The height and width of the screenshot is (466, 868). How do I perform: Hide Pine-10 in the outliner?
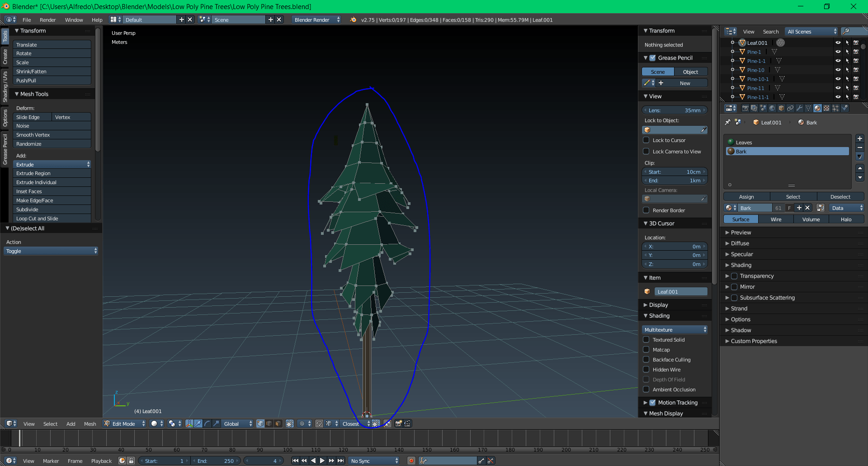pyautogui.click(x=839, y=70)
